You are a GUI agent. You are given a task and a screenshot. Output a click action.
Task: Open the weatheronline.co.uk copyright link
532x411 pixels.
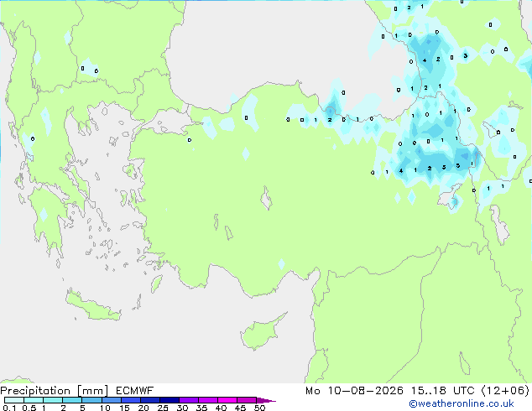[462, 403]
